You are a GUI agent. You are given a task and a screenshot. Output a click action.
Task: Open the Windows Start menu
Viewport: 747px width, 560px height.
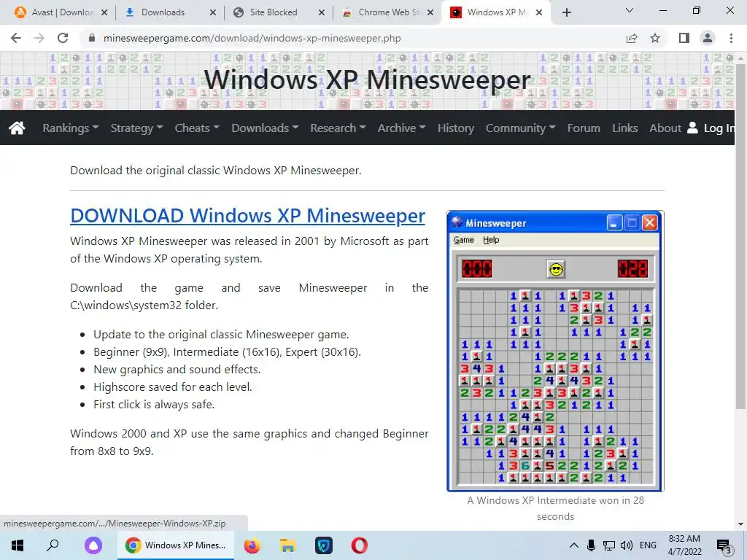point(18,545)
